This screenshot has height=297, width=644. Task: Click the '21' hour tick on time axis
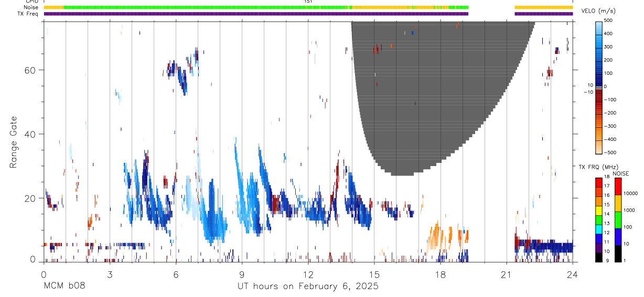click(507, 274)
